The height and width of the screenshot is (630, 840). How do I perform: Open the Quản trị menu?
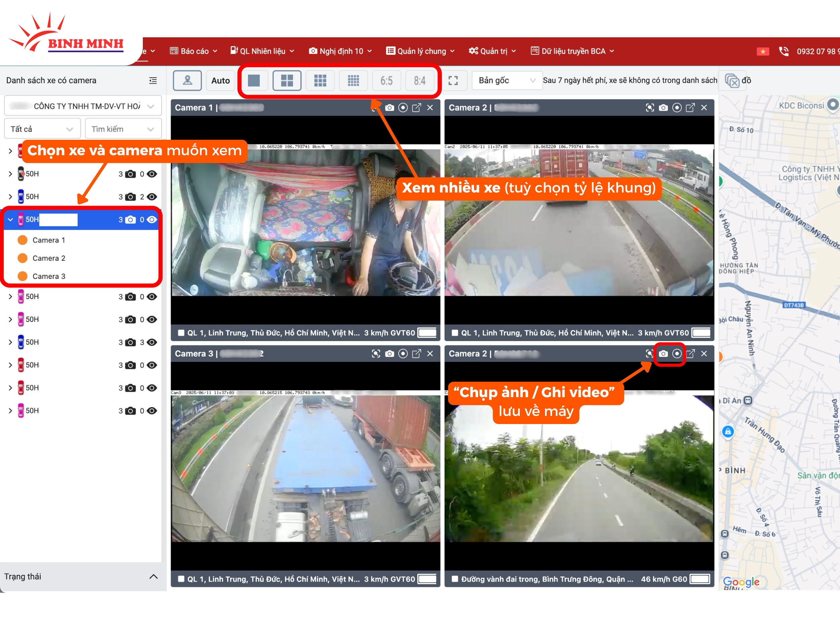point(492,51)
